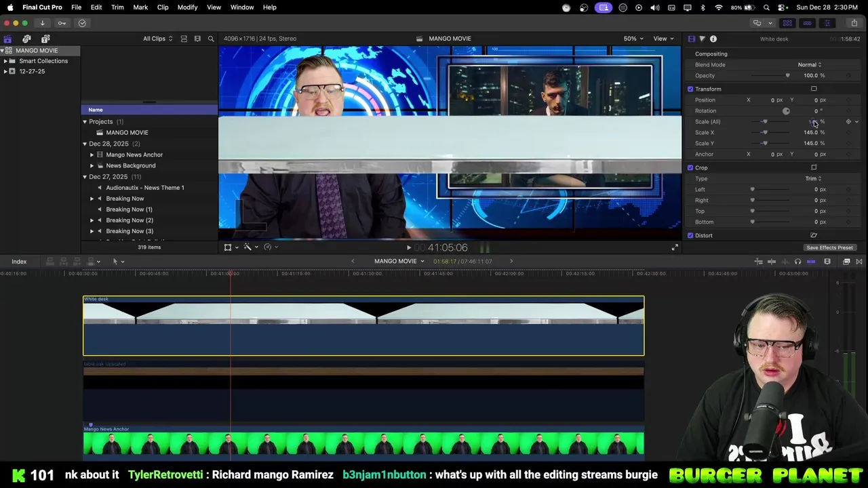
Task: Play the viewer video
Action: (x=409, y=248)
